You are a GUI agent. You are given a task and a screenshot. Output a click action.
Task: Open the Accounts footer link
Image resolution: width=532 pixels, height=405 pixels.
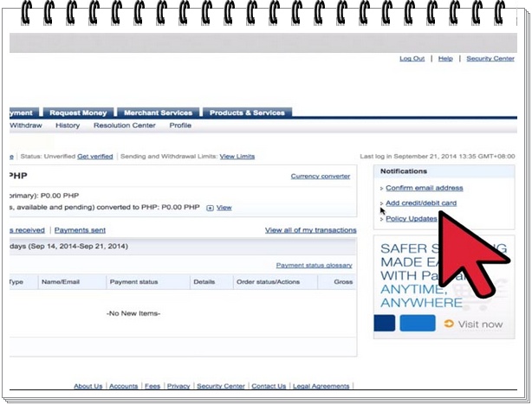(x=124, y=386)
